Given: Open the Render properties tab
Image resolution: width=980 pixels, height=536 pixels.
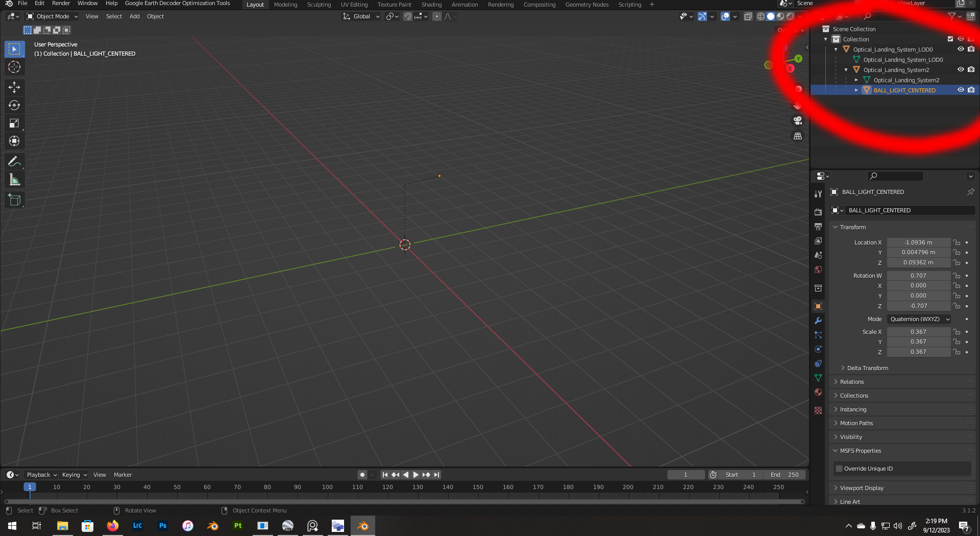Looking at the screenshot, I should (818, 212).
